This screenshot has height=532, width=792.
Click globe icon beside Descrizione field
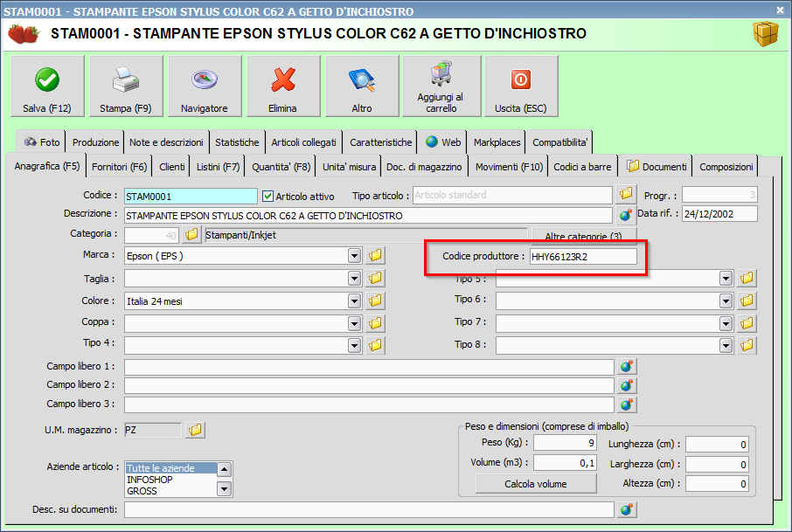click(626, 215)
